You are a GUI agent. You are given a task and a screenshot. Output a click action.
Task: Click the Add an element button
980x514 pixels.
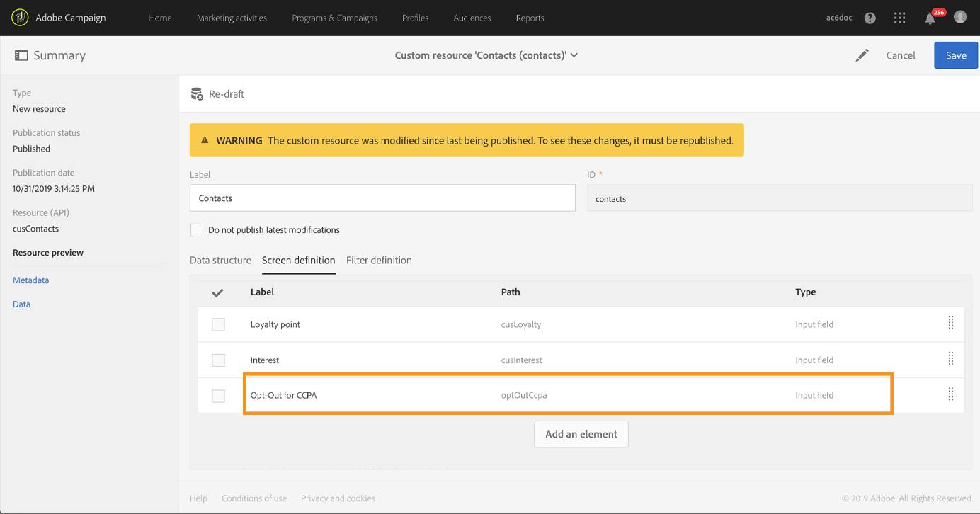click(581, 434)
